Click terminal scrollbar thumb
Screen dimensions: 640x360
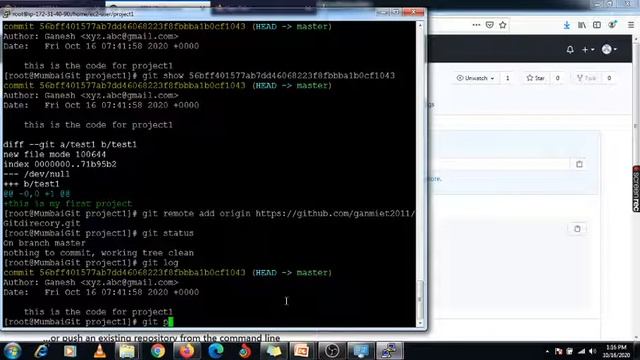point(420,299)
